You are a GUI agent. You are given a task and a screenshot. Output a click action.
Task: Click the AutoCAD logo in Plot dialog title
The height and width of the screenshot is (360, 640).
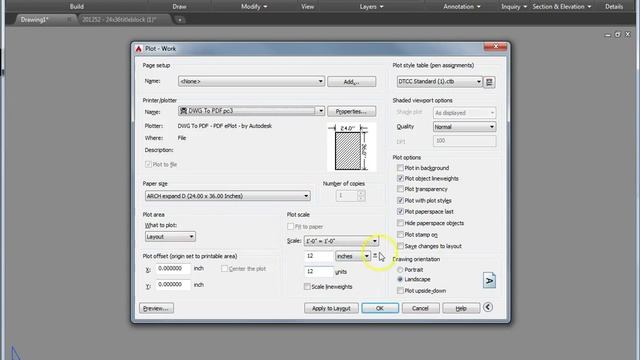[139, 49]
